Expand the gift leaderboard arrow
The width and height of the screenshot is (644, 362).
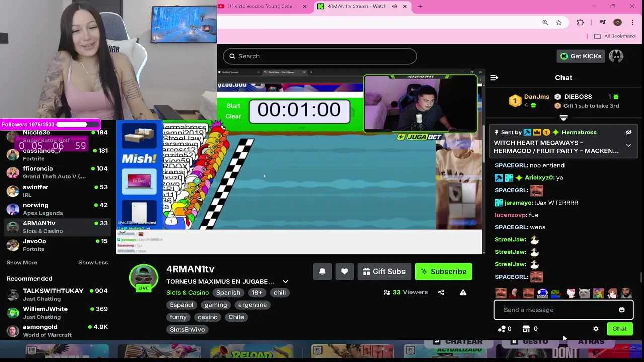(x=563, y=118)
